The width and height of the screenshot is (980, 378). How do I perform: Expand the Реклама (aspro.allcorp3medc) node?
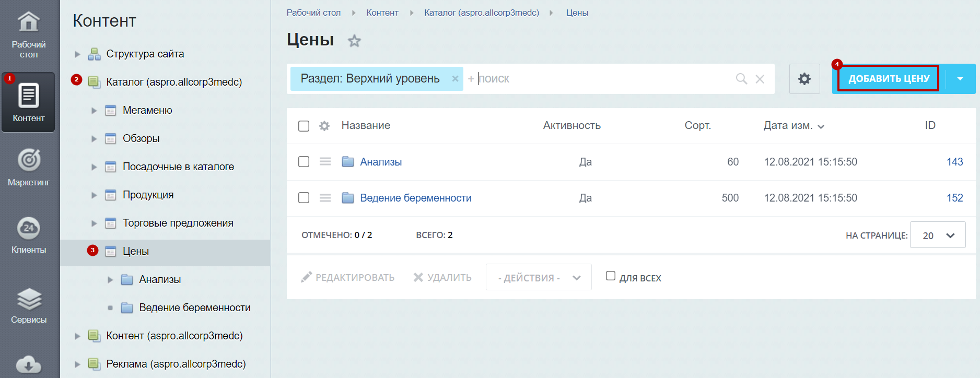77,364
